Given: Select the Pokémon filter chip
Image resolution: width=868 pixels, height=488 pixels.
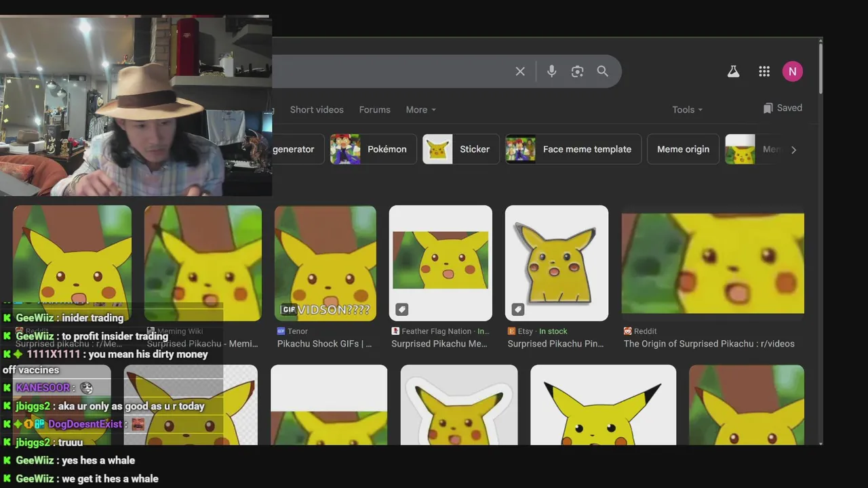Looking at the screenshot, I should (x=373, y=149).
